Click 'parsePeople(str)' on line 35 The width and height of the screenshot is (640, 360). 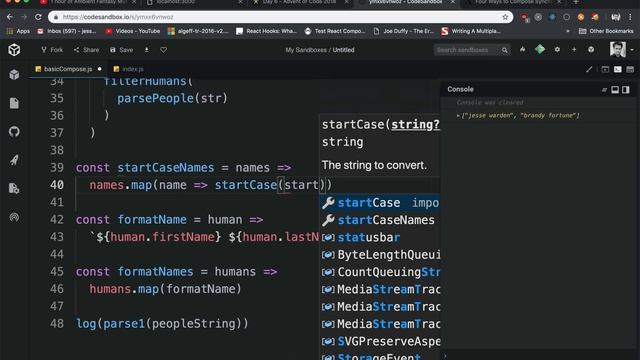pos(172,98)
